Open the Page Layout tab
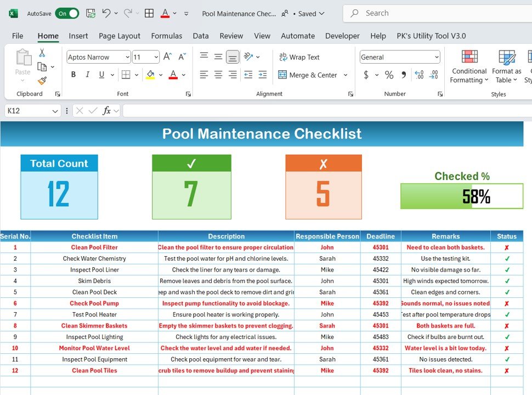The width and height of the screenshot is (532, 395). [120, 36]
